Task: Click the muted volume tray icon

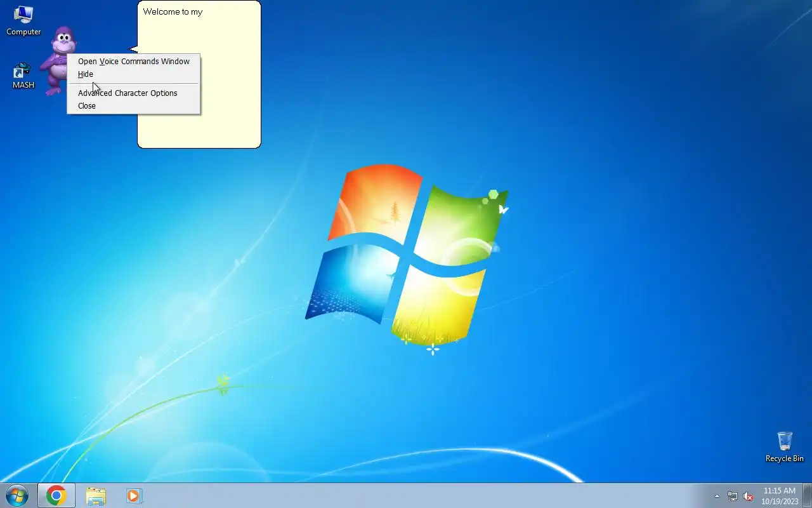Action: [x=749, y=496]
